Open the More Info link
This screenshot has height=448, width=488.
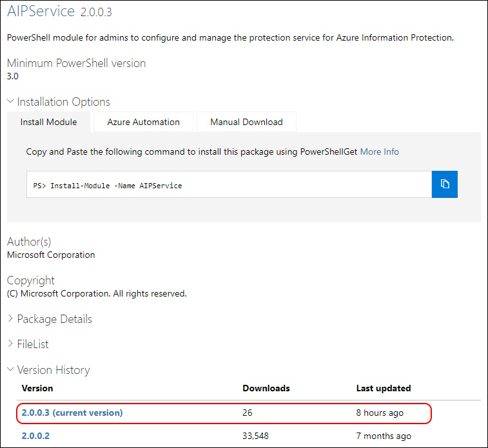click(x=380, y=152)
